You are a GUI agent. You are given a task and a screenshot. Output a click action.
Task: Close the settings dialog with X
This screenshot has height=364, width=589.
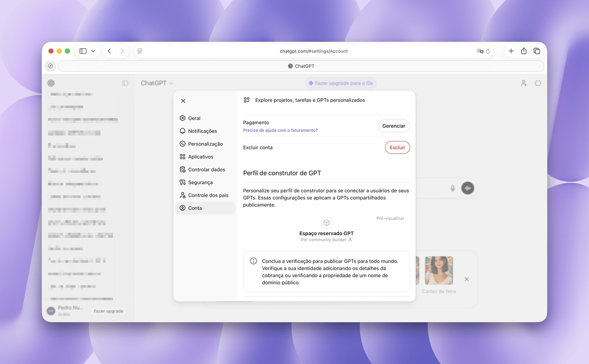point(183,101)
